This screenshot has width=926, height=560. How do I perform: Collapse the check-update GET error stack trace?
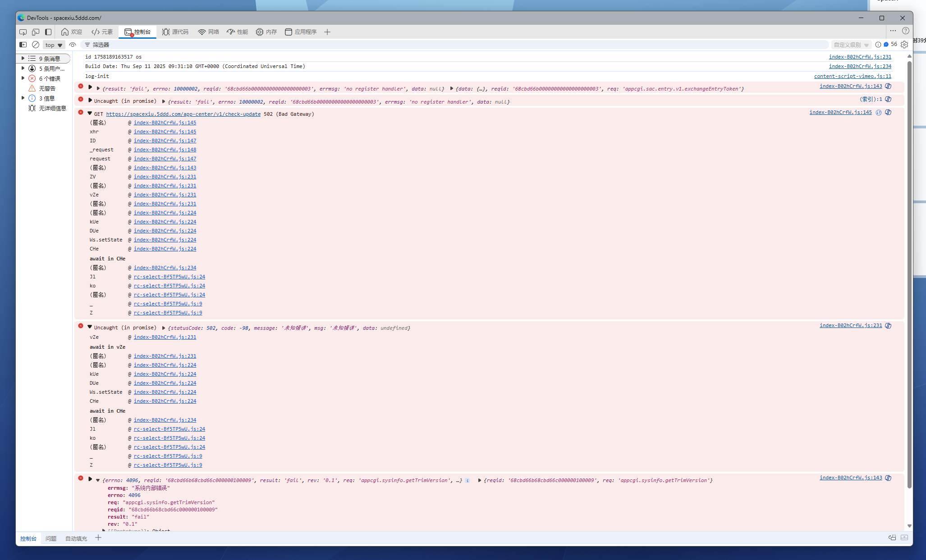90,114
